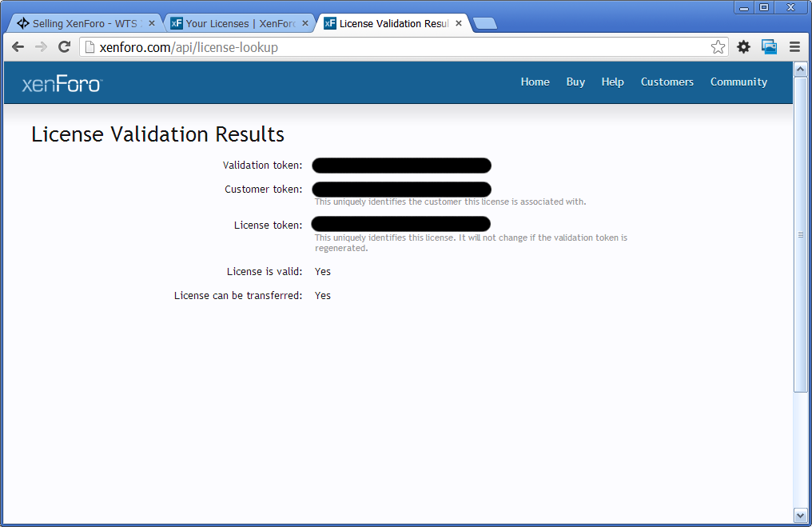Click the Validation token label
The height and width of the screenshot is (527, 812).
(263, 166)
